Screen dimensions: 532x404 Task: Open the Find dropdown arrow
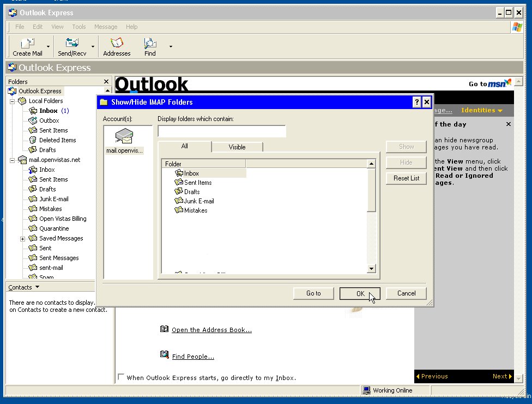(x=171, y=46)
